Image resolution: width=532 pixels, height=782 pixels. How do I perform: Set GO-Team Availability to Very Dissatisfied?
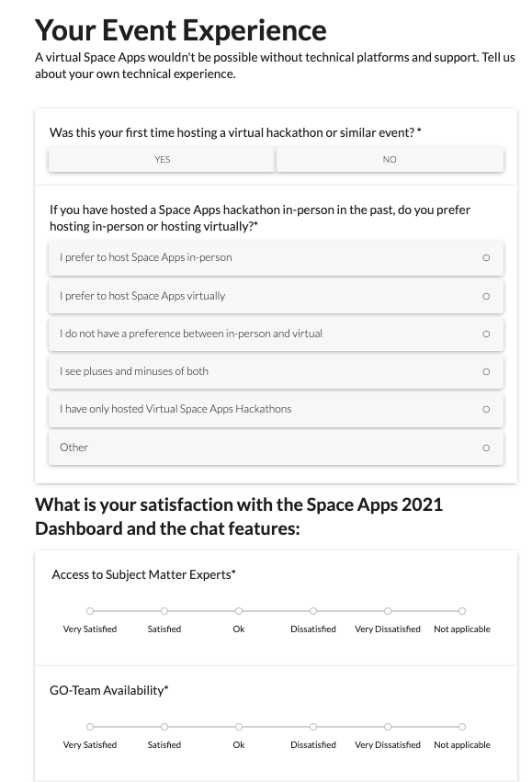click(x=388, y=727)
